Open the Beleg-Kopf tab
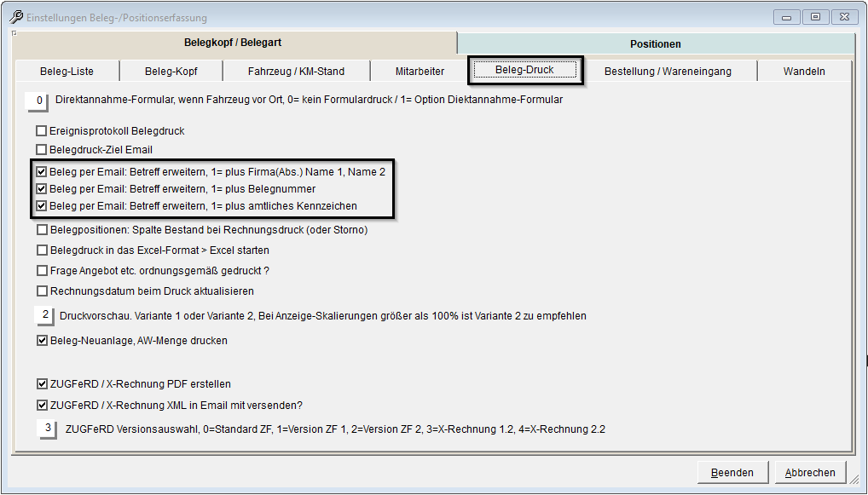The width and height of the screenshot is (868, 495). click(x=171, y=72)
